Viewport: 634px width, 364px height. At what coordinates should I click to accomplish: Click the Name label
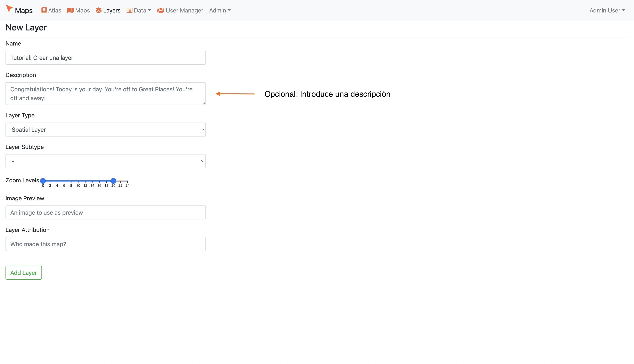(13, 43)
